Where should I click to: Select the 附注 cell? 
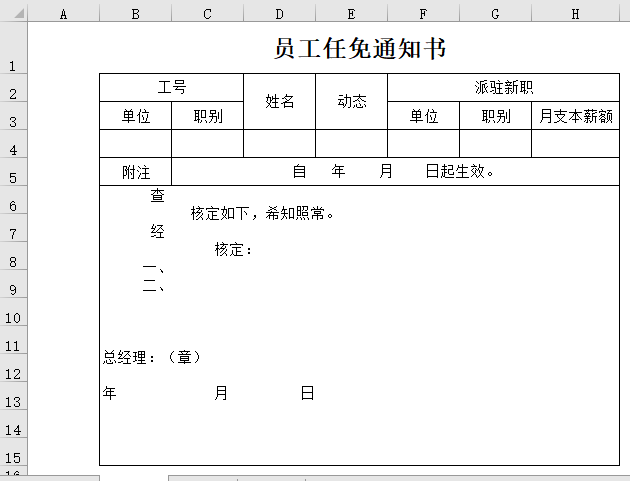pos(135,172)
